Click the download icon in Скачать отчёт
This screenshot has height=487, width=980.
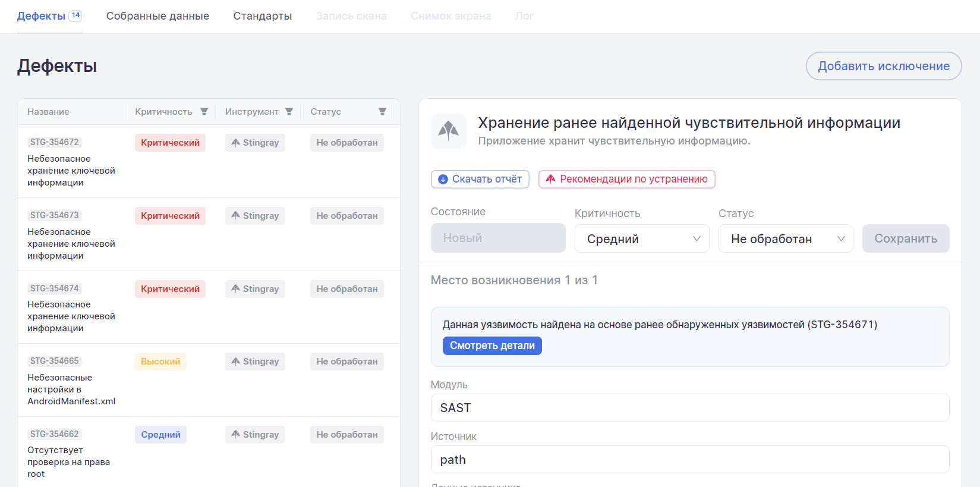tap(443, 179)
